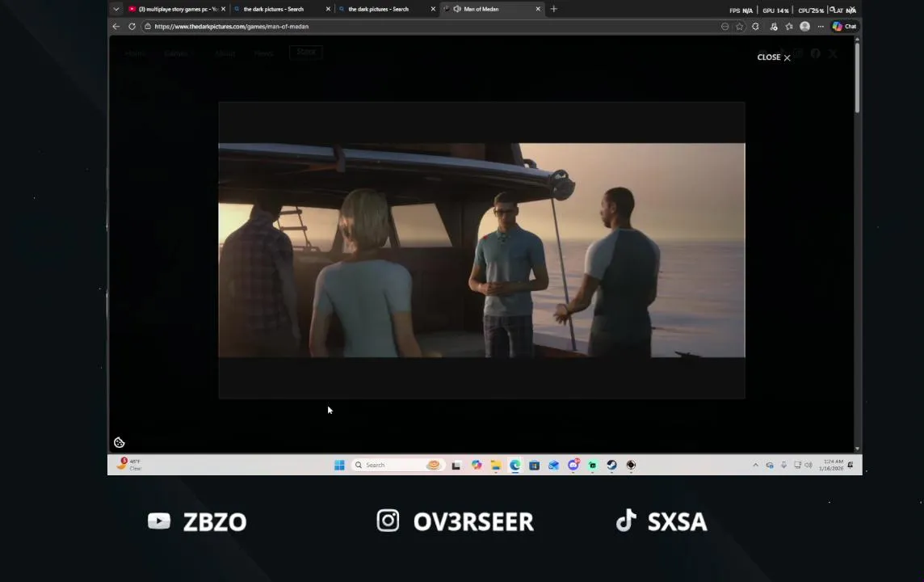The image size is (924, 582).
Task: Open File Explorer from the taskbar
Action: pyautogui.click(x=496, y=466)
